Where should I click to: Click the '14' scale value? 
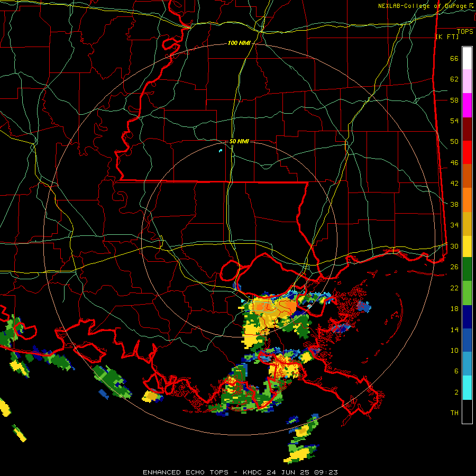(454, 329)
